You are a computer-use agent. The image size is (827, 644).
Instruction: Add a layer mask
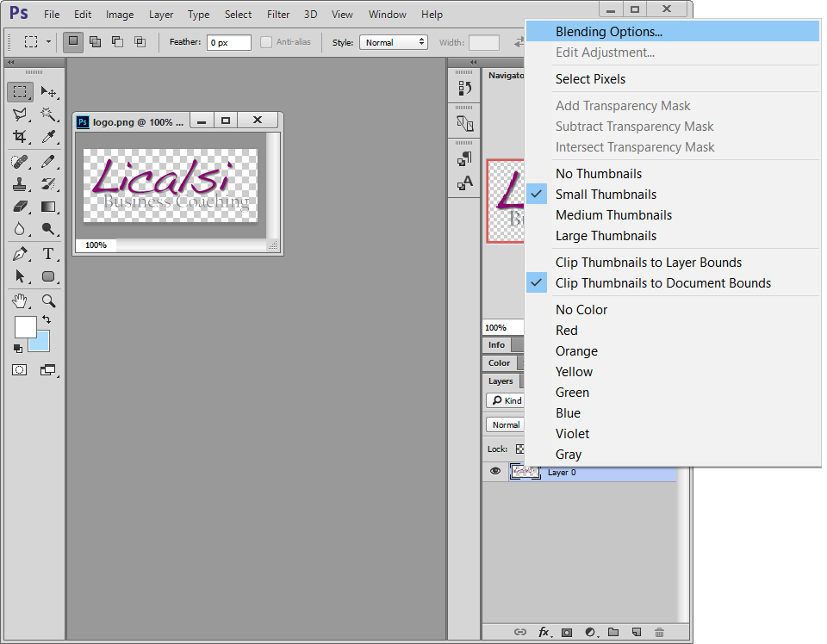[x=567, y=633]
